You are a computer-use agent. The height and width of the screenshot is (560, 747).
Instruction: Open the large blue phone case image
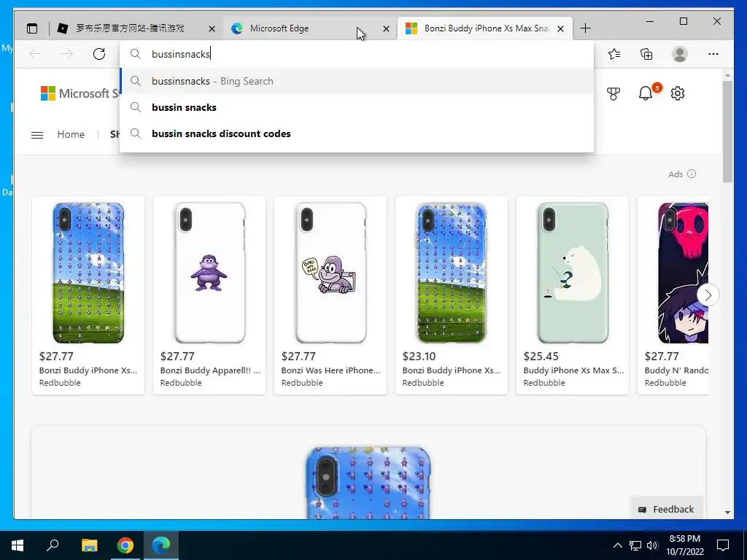coord(368,483)
